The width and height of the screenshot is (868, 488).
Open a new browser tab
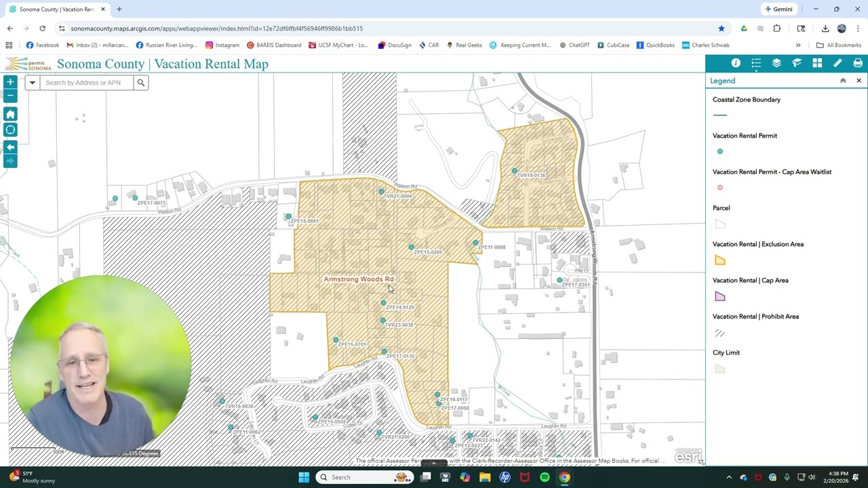click(x=119, y=9)
